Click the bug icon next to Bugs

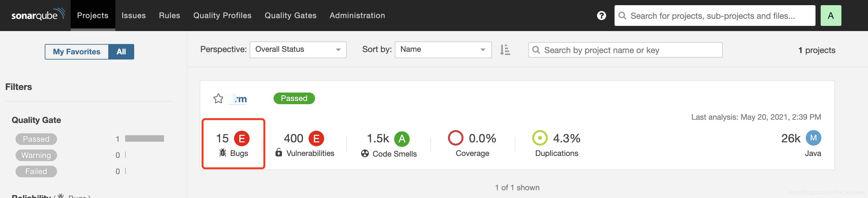222,153
